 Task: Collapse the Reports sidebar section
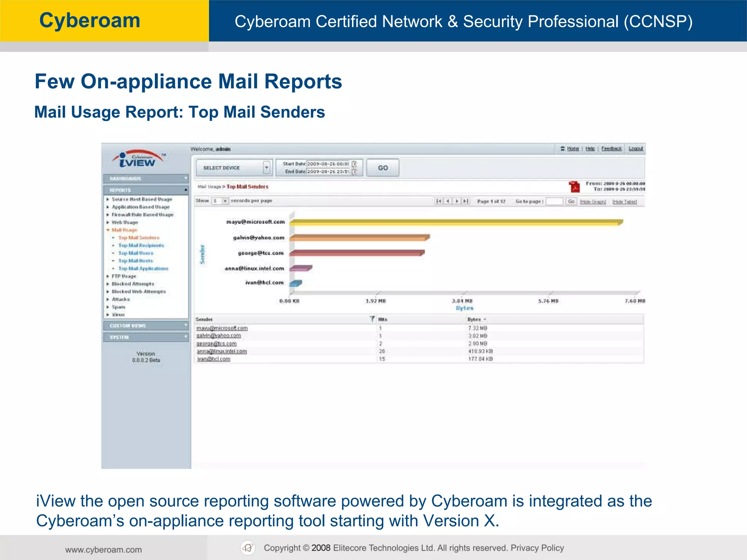[146, 190]
